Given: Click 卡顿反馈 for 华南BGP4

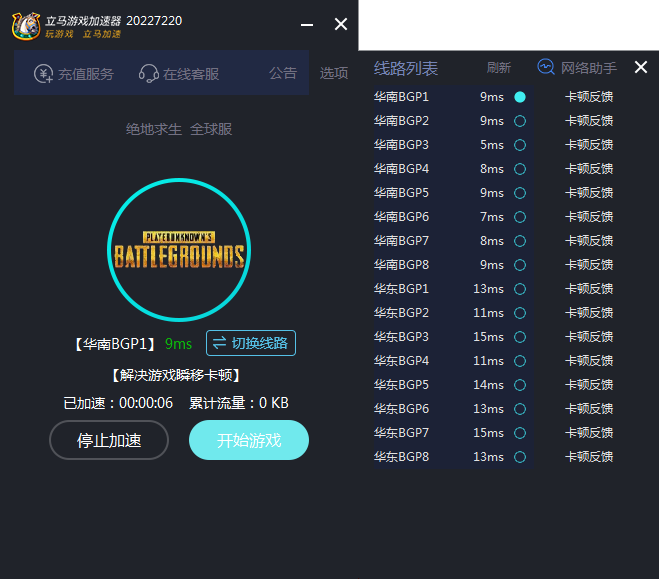Looking at the screenshot, I should pos(589,169).
